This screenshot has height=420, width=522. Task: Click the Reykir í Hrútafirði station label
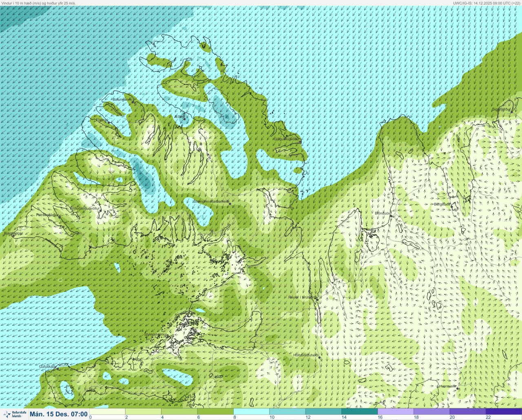coord(302,297)
